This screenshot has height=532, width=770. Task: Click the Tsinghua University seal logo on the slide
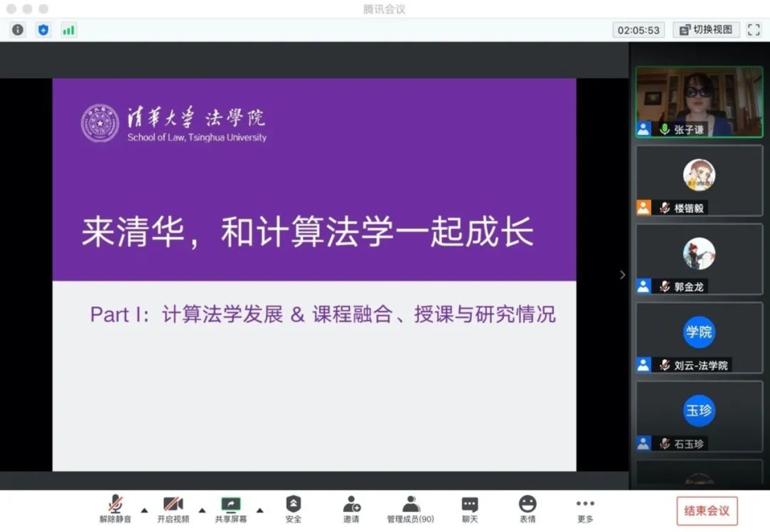[x=100, y=123]
